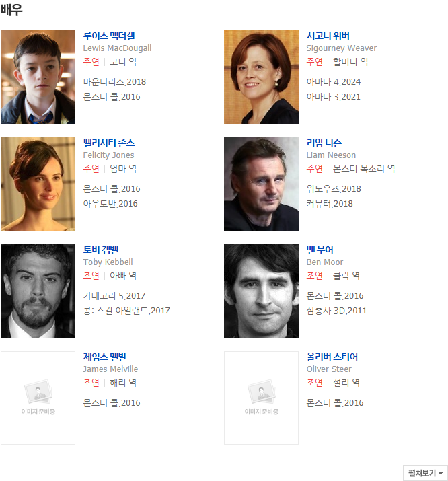This screenshot has width=448, height=481.
Task: Open Liam Neeson's profile photo
Action: pos(261,184)
